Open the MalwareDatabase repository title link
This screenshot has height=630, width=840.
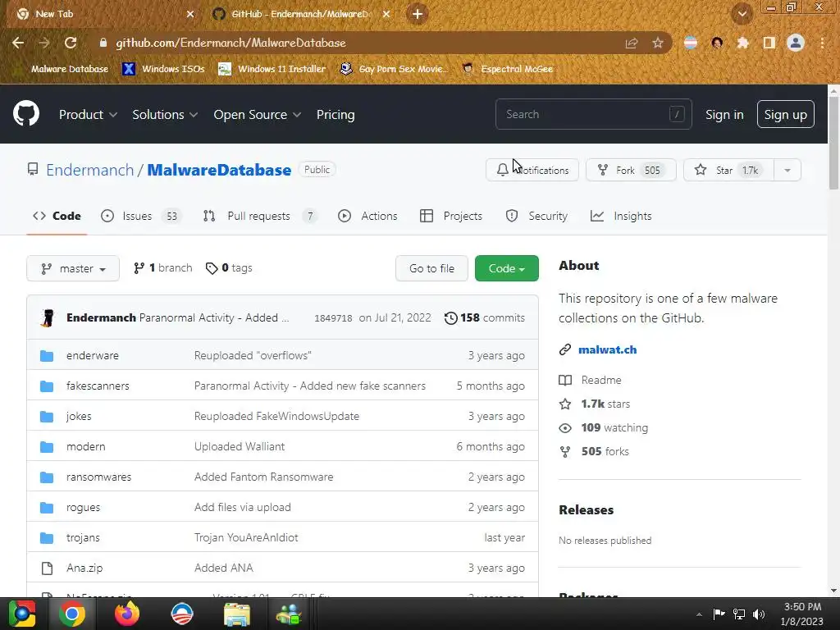pyautogui.click(x=219, y=170)
